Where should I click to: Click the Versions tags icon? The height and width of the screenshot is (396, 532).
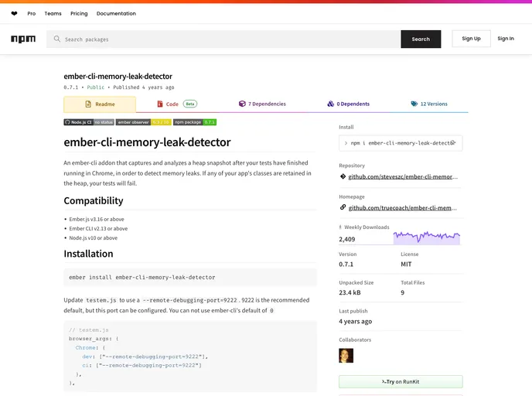pyautogui.click(x=414, y=104)
